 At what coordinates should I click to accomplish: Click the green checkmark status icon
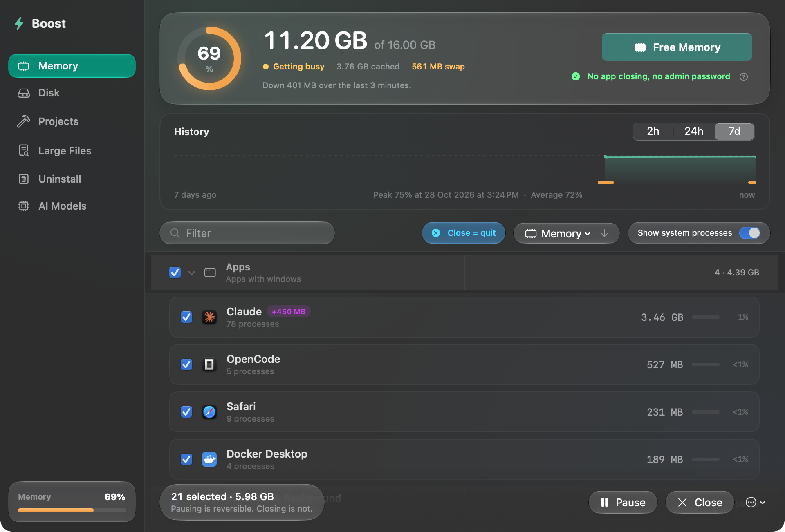(x=576, y=76)
